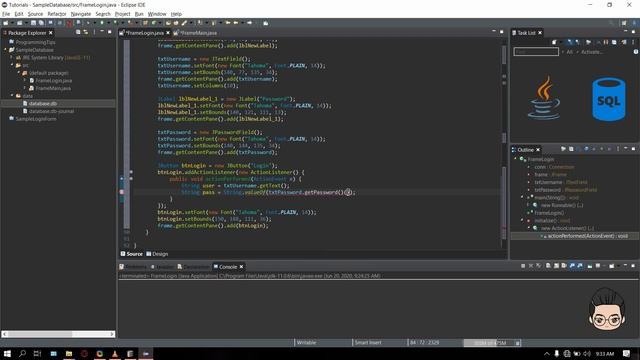This screenshot has height=360, width=640.
Task: Open Package Explorer view menu
Action: click(94, 32)
